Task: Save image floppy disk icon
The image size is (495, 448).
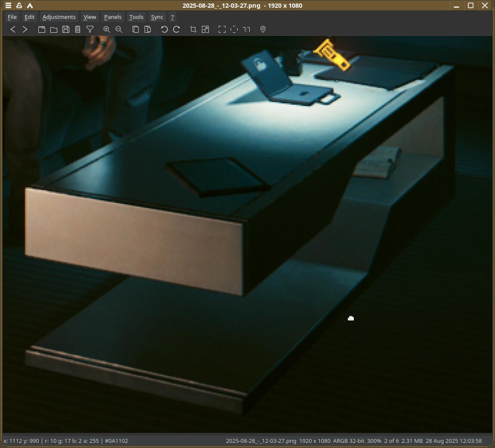Action: pos(66,29)
